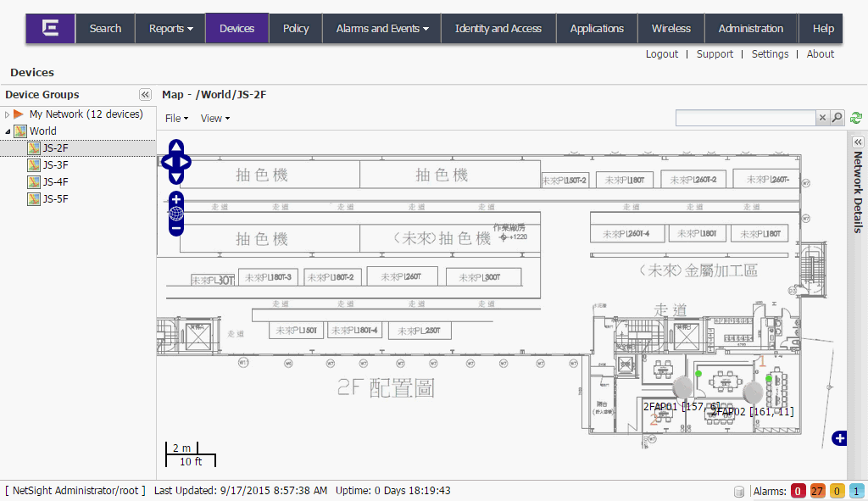This screenshot has height=501, width=868.
Task: Click the Extreme Networks logo icon
Action: tap(50, 28)
